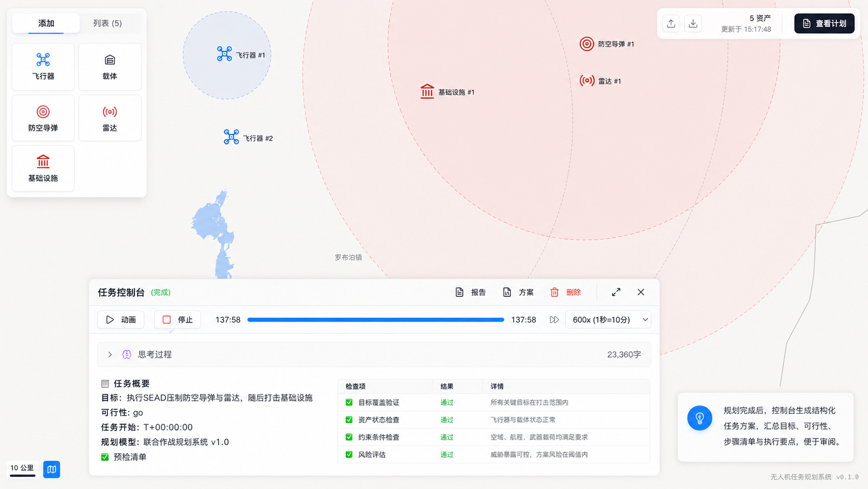This screenshot has width=868, height=489.
Task: Select the 雷达 asset tool
Action: [x=110, y=117]
